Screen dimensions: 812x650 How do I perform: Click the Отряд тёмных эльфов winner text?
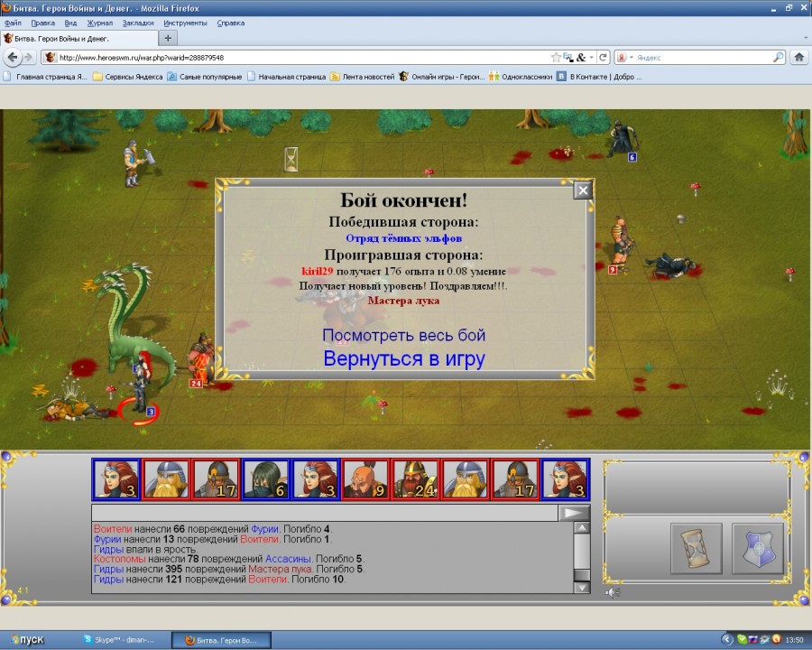click(404, 238)
